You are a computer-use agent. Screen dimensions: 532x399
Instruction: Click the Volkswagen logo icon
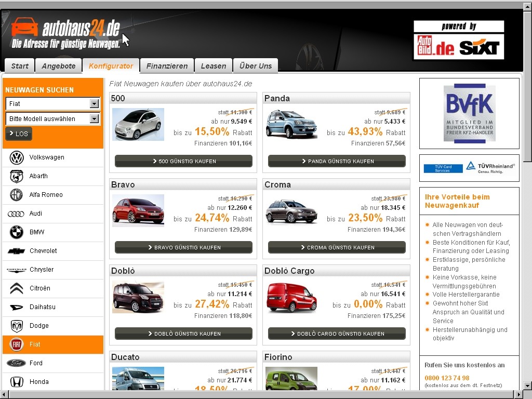[17, 157]
